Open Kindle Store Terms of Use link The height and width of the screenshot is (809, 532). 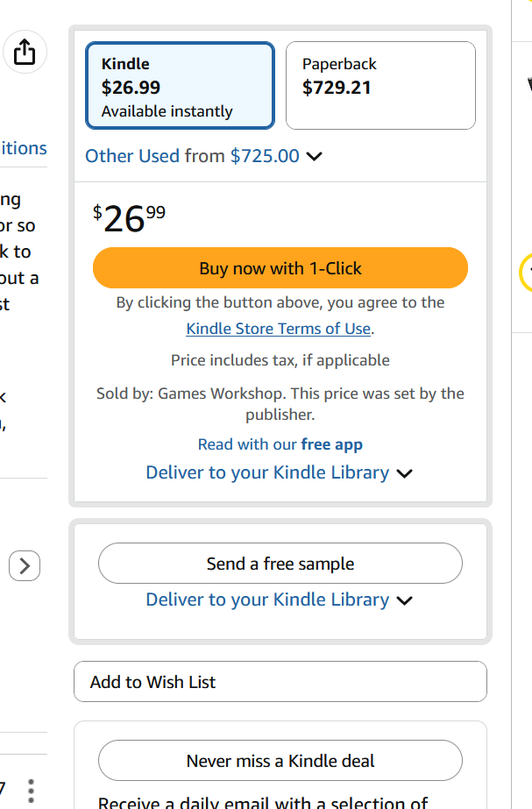coord(279,329)
